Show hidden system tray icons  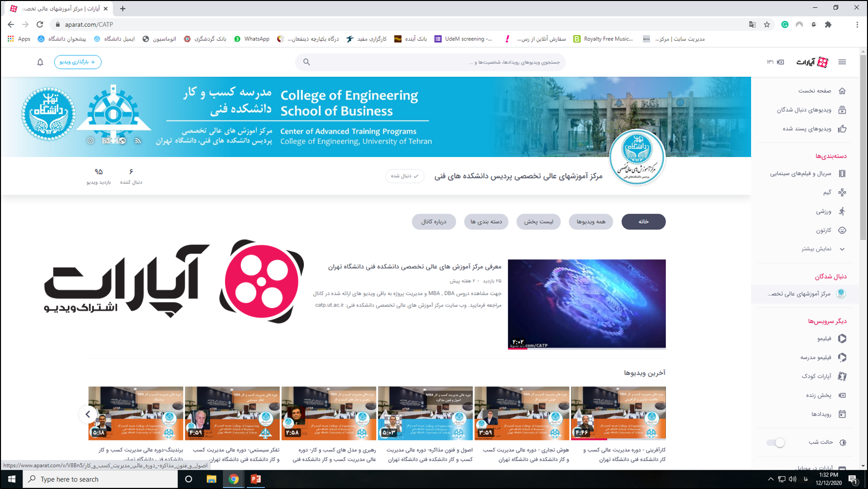click(770, 479)
